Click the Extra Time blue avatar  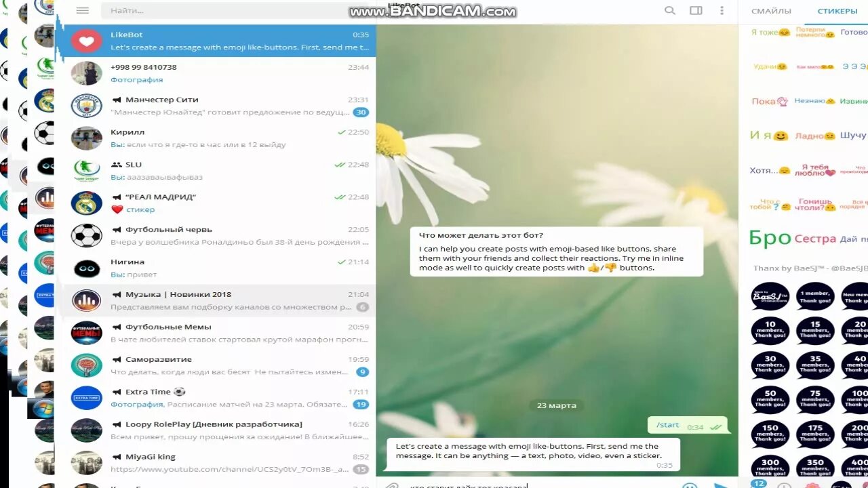click(87, 399)
